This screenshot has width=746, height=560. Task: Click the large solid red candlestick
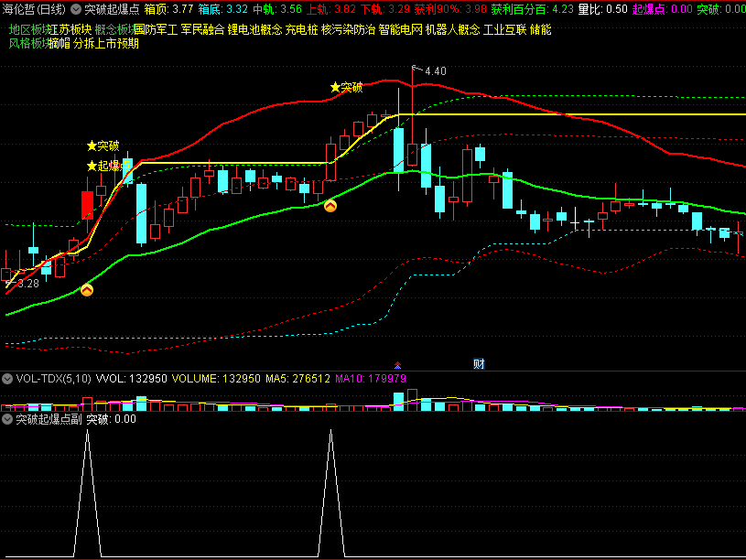click(87, 206)
